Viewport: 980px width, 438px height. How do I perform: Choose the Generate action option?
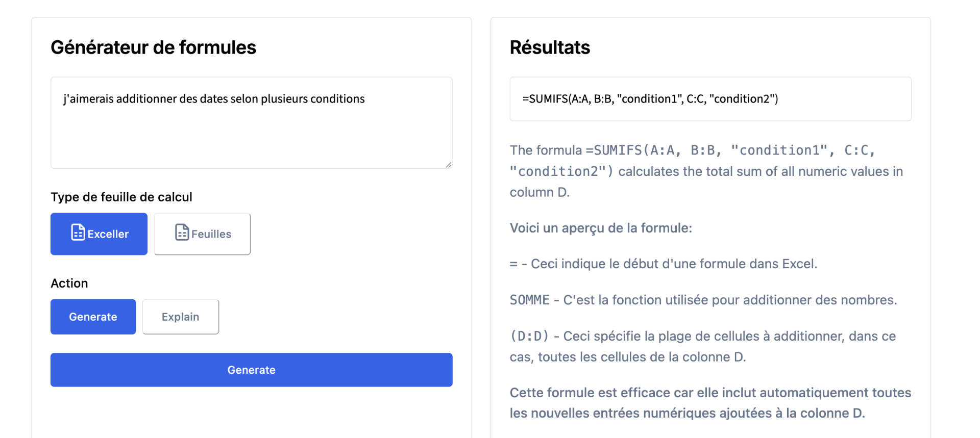(x=93, y=316)
